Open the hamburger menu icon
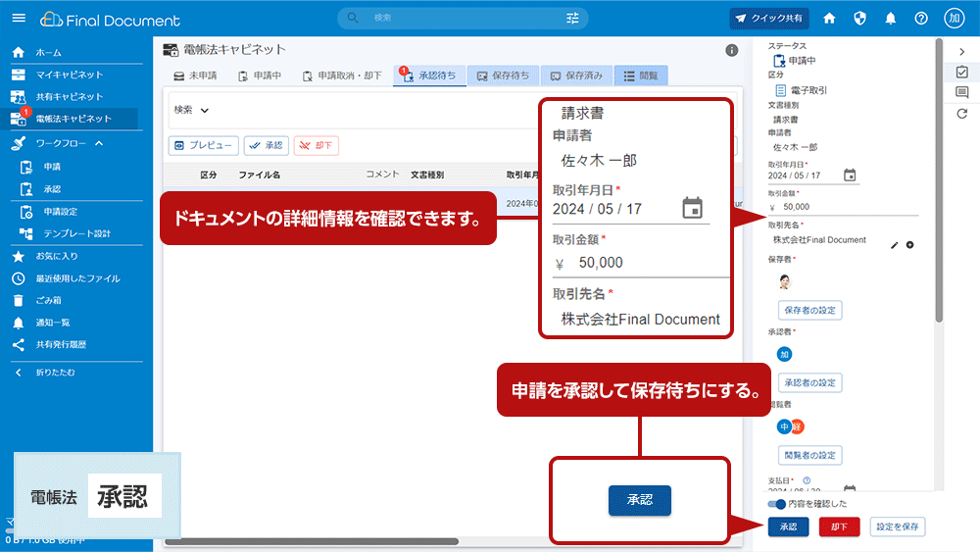Viewport: 980px width, 552px height. tap(19, 18)
